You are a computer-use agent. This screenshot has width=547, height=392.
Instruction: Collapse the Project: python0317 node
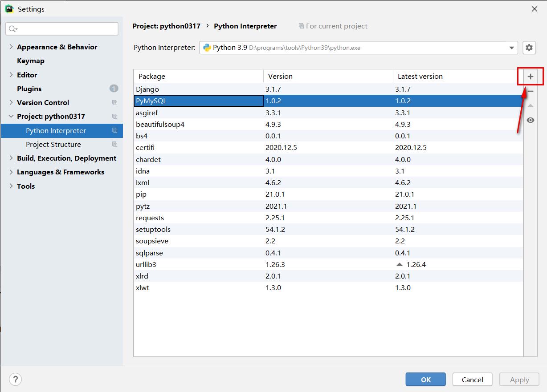click(11, 117)
